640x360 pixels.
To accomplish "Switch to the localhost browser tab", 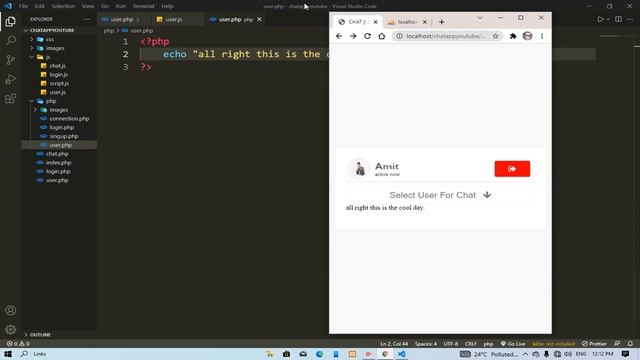I will 407,22.
